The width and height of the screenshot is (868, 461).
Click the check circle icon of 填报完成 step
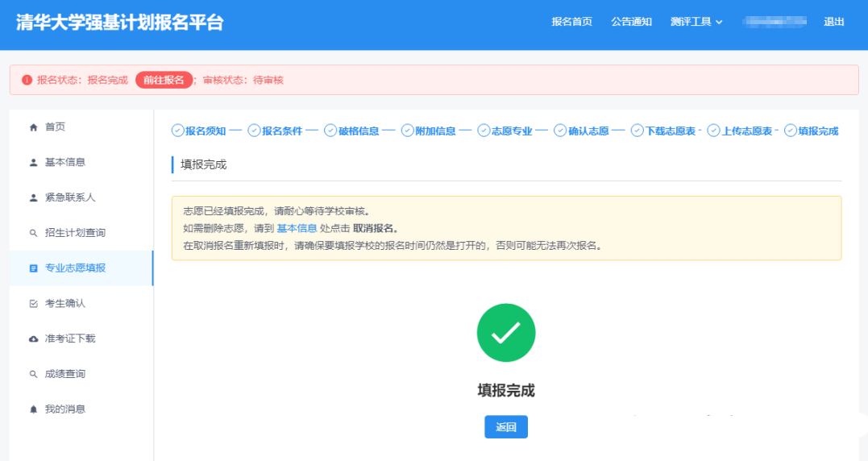coord(791,131)
